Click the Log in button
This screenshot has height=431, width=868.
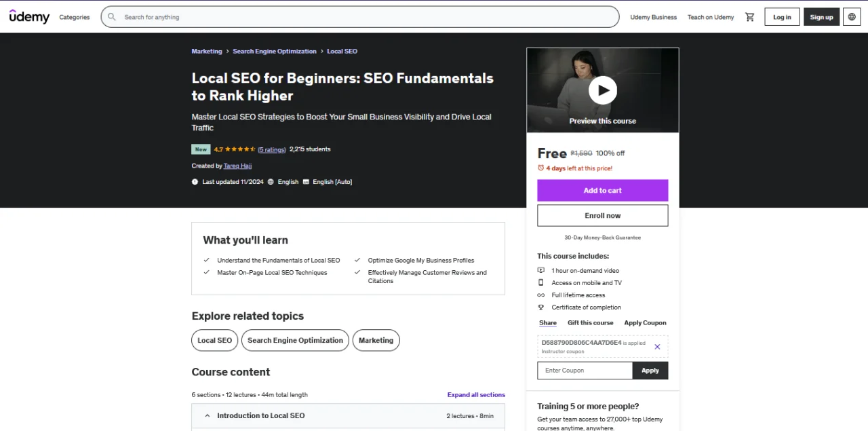coord(782,17)
